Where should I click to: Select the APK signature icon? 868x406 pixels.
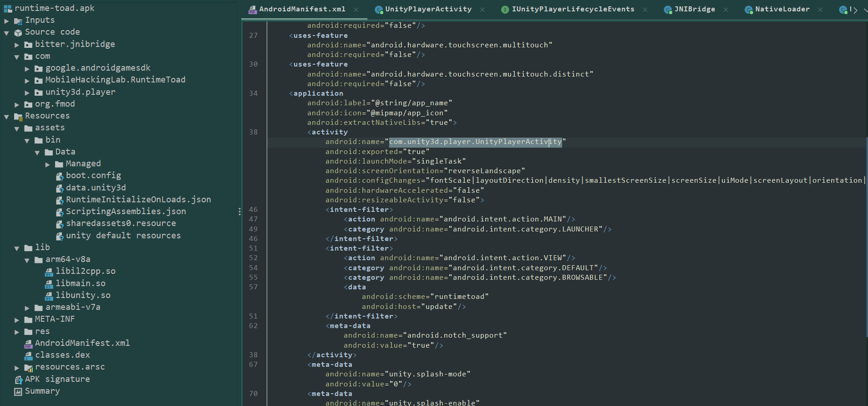pyautogui.click(x=18, y=380)
